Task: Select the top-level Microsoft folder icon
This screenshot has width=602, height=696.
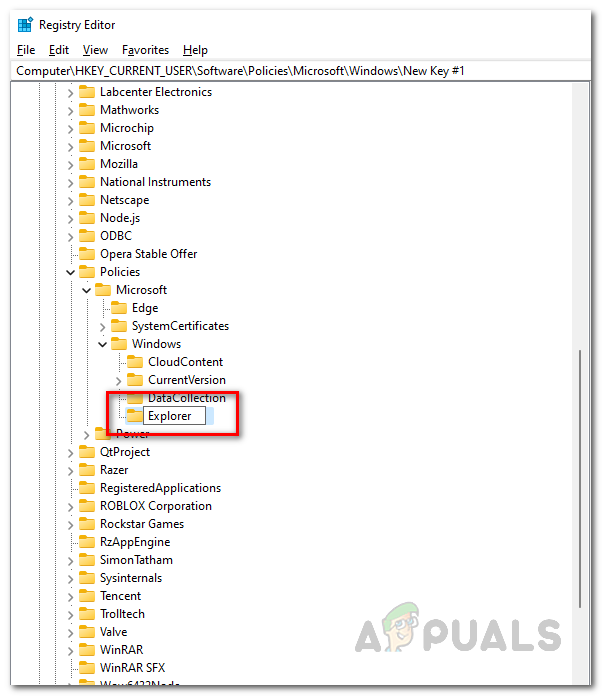Action: [87, 146]
